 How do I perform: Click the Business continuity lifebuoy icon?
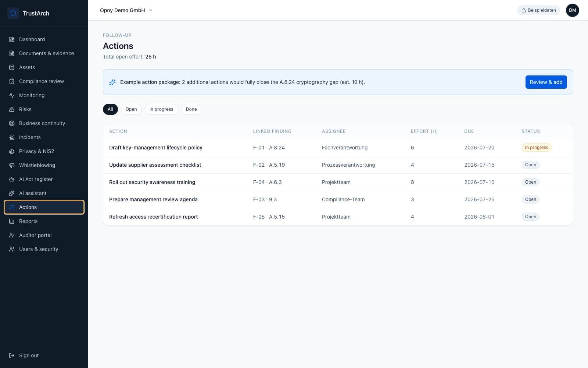12,123
